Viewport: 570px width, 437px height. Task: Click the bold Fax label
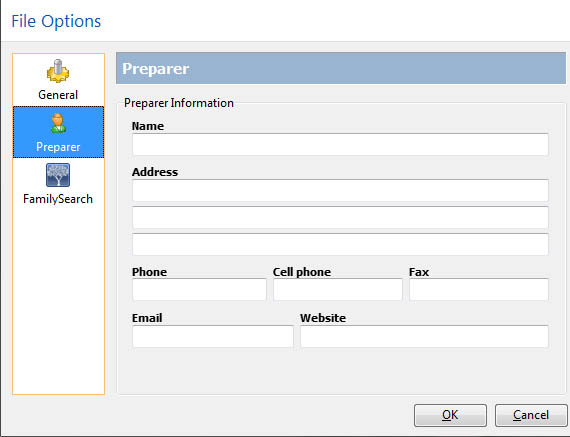(419, 272)
